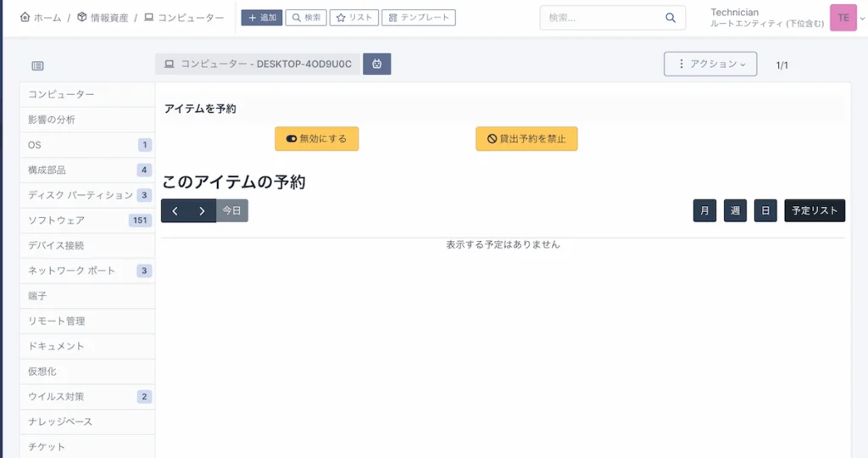Image resolution: width=868 pixels, height=458 pixels.
Task: Open the ディスク パーティション tab
Action: pos(87,195)
